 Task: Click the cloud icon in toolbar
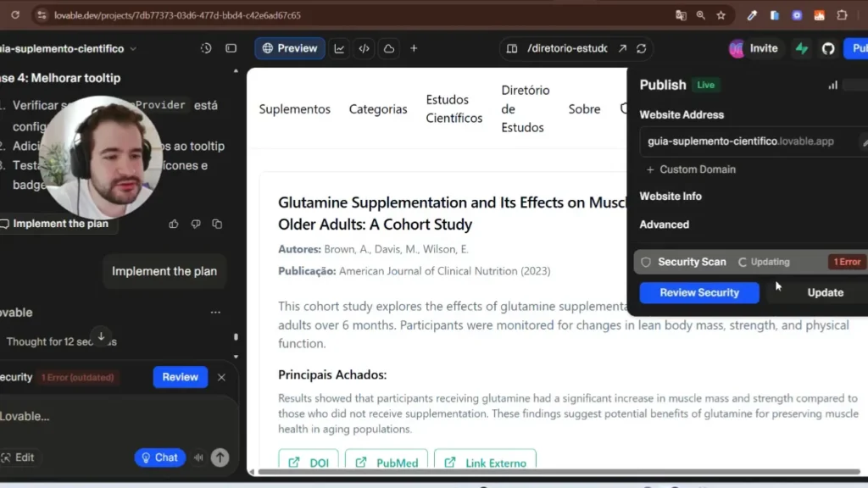[x=388, y=48]
